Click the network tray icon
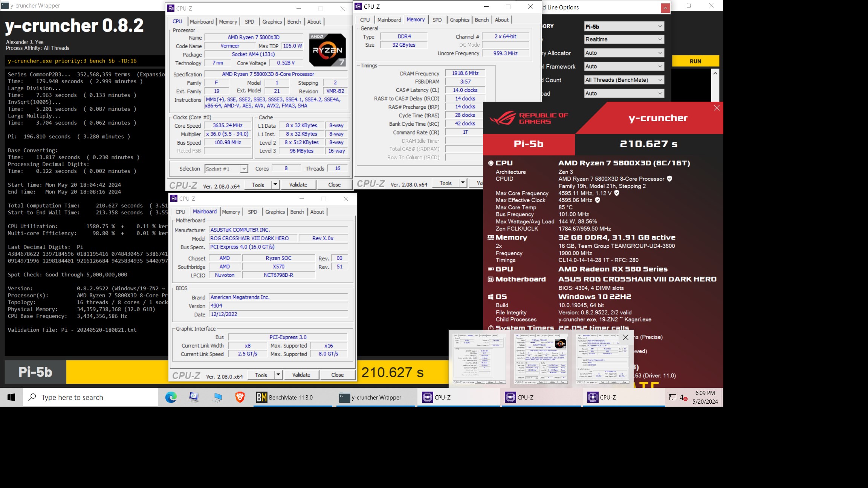 (x=672, y=397)
